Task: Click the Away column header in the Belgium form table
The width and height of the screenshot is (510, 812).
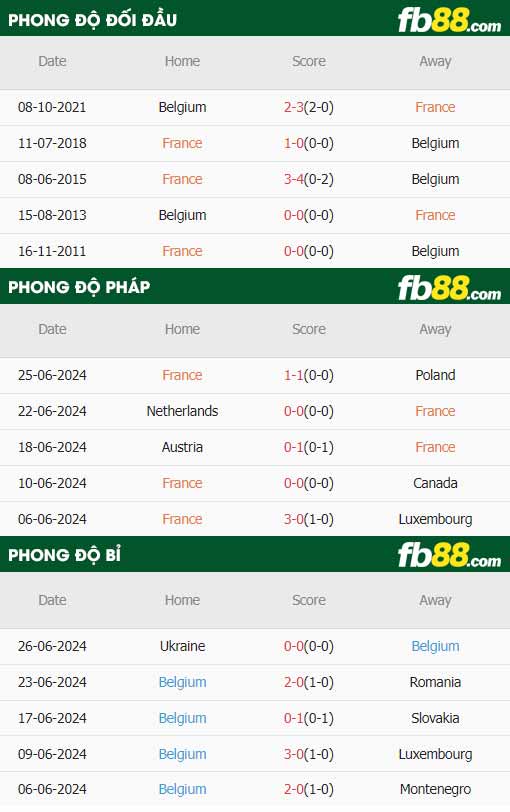Action: pyautogui.click(x=435, y=600)
